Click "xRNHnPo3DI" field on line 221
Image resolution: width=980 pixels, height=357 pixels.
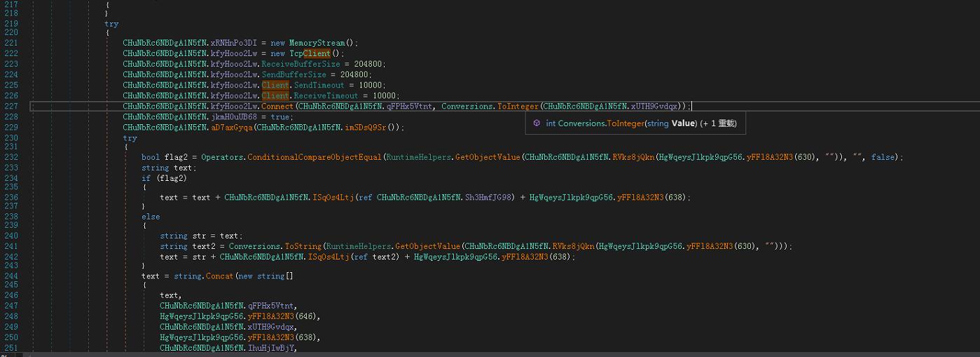click(x=234, y=43)
